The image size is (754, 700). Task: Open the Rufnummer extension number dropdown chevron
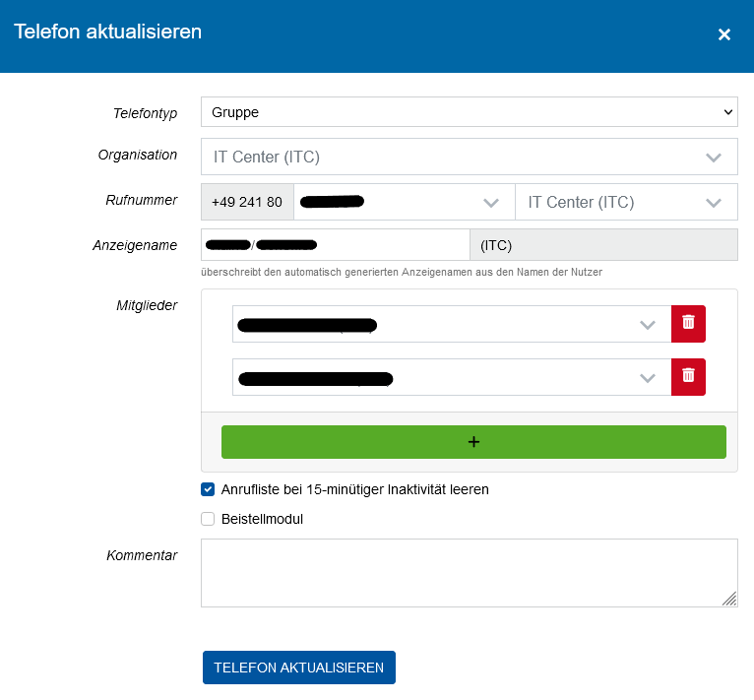(x=490, y=203)
